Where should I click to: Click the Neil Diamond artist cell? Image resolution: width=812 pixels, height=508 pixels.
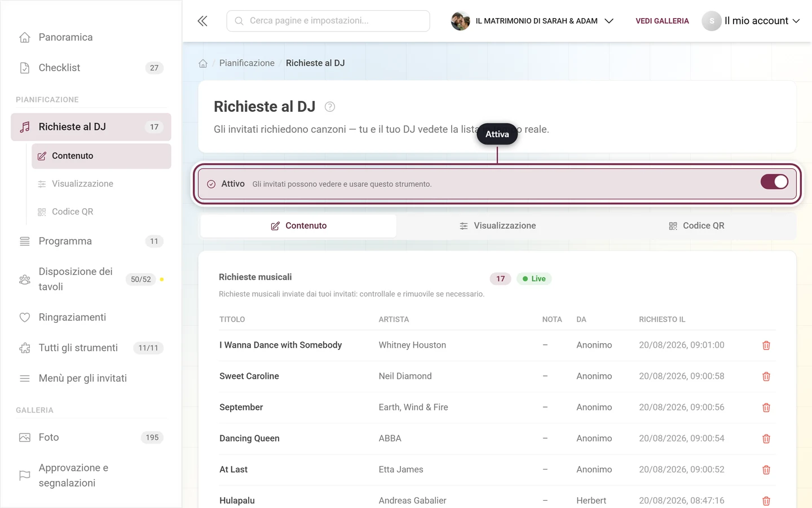click(405, 376)
